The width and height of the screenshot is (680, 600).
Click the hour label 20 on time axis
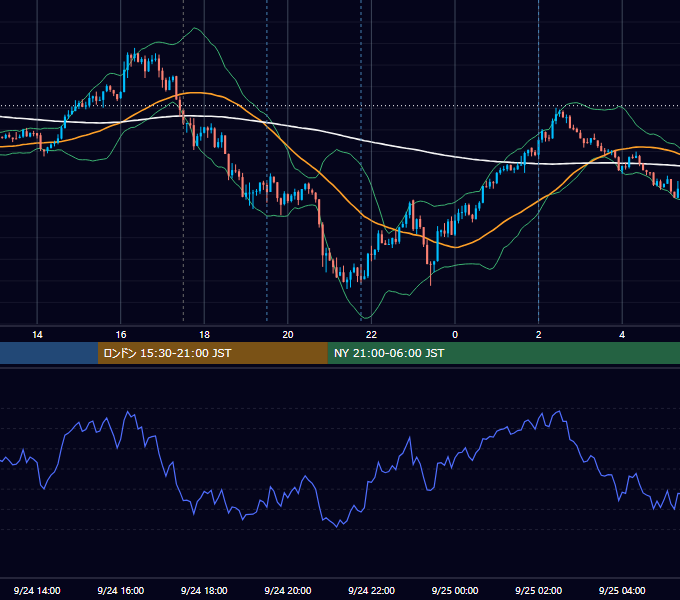pyautogui.click(x=288, y=335)
